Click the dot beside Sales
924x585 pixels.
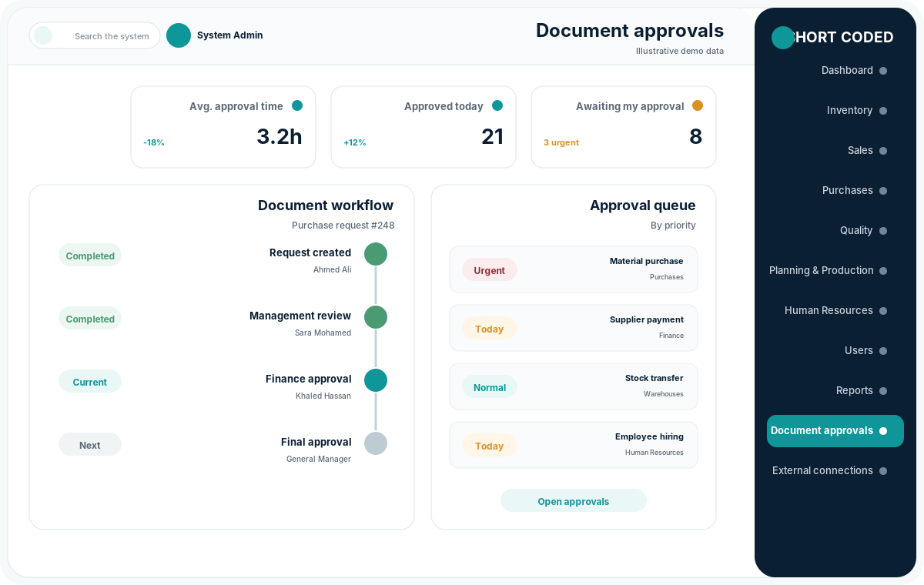click(883, 151)
